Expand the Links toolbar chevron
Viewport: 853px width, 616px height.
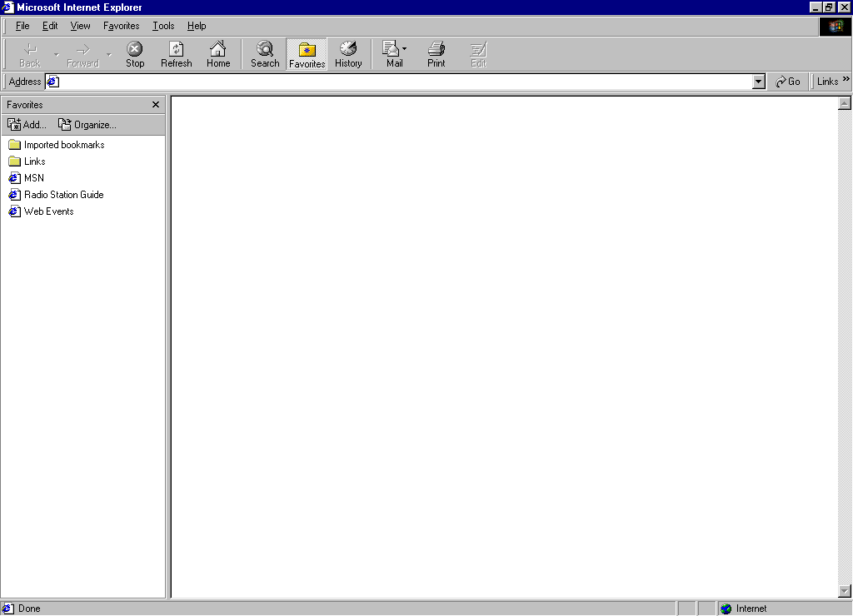(x=846, y=79)
